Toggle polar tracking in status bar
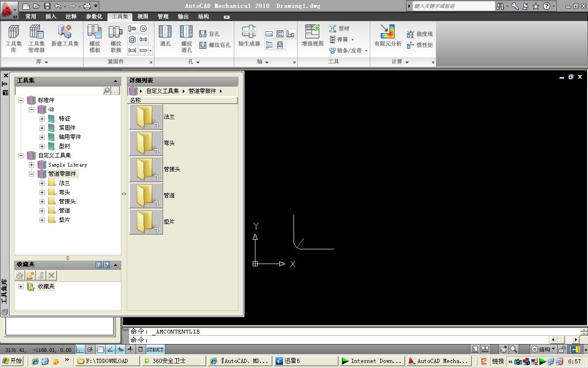 pos(90,350)
